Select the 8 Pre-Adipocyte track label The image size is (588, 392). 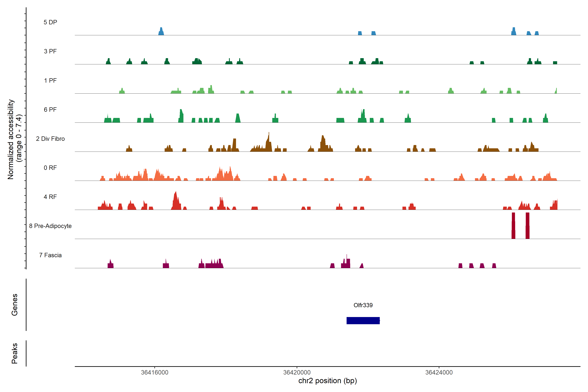pos(50,226)
